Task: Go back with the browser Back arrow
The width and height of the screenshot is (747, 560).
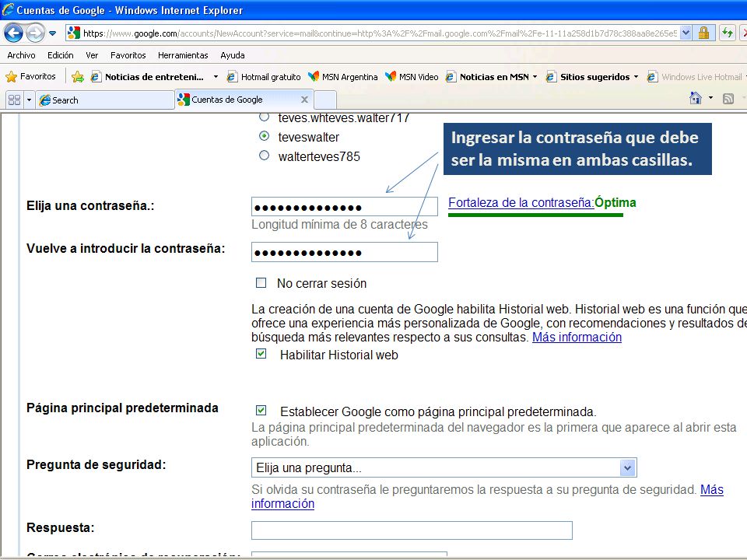Action: [13, 33]
